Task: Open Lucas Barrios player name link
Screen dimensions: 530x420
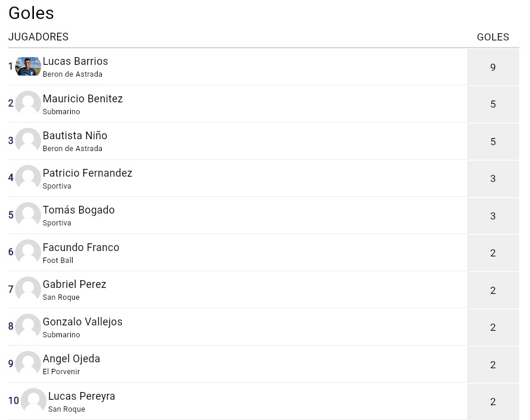Action: (x=75, y=61)
